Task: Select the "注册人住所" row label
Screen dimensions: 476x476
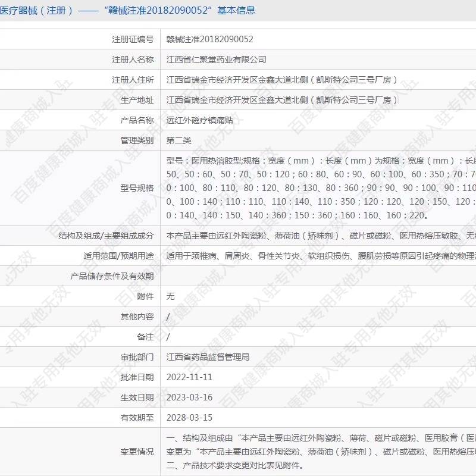Action: [133, 80]
